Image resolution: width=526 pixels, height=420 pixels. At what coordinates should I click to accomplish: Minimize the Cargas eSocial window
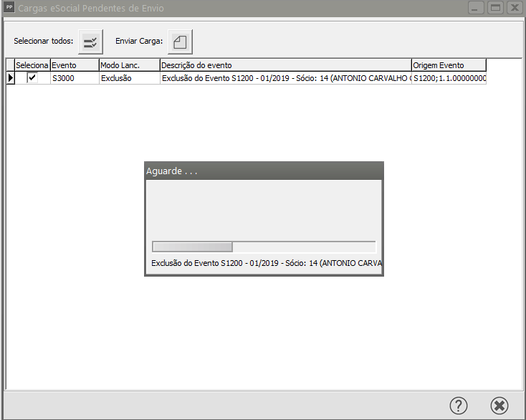(476, 8)
